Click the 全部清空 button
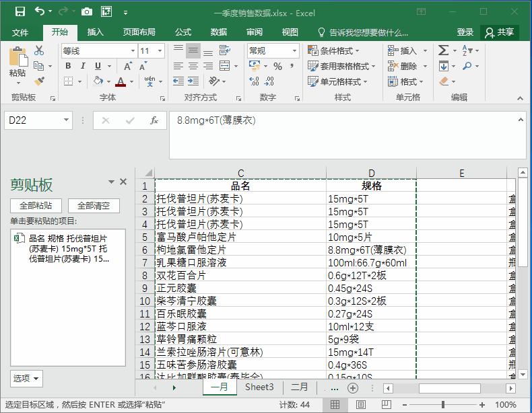The height and width of the screenshot is (413, 532). [94, 205]
